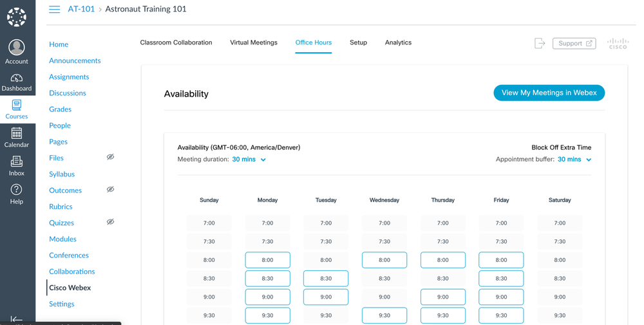This screenshot has width=644, height=325.
Task: Open Discussions in course menu
Action: [68, 93]
